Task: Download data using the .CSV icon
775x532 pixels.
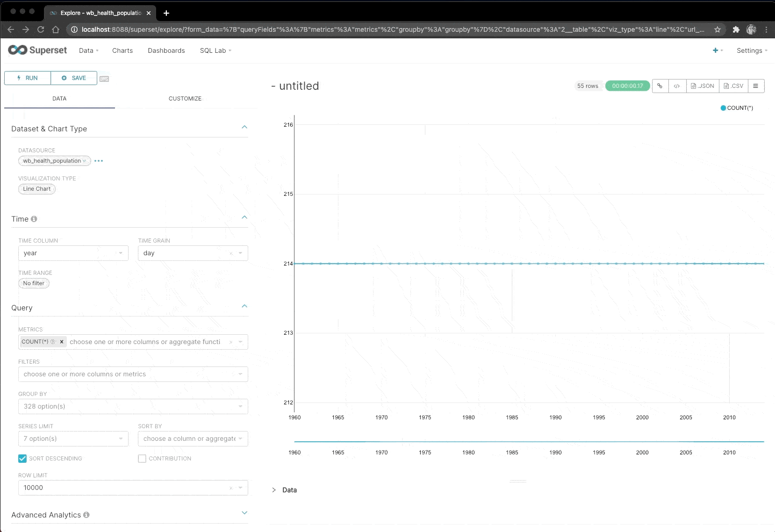Action: (733, 86)
